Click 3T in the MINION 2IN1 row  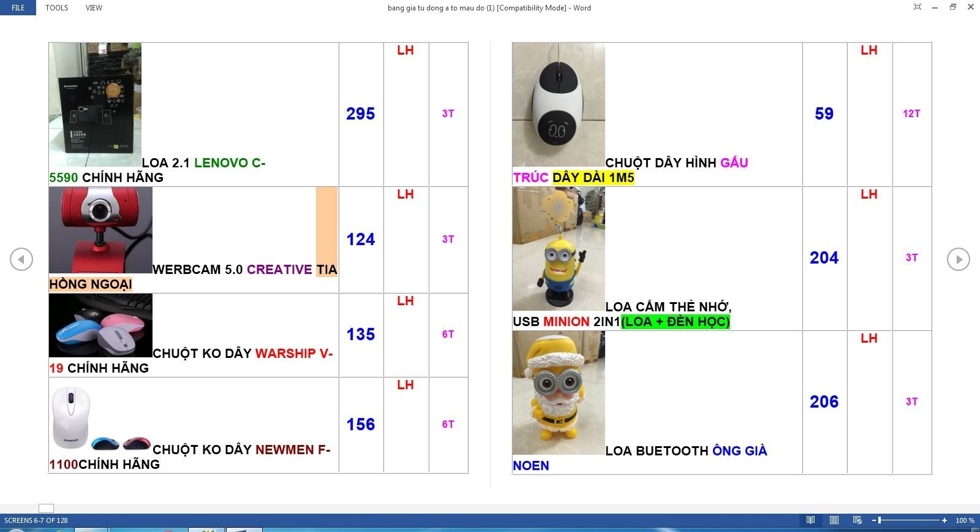coord(912,258)
